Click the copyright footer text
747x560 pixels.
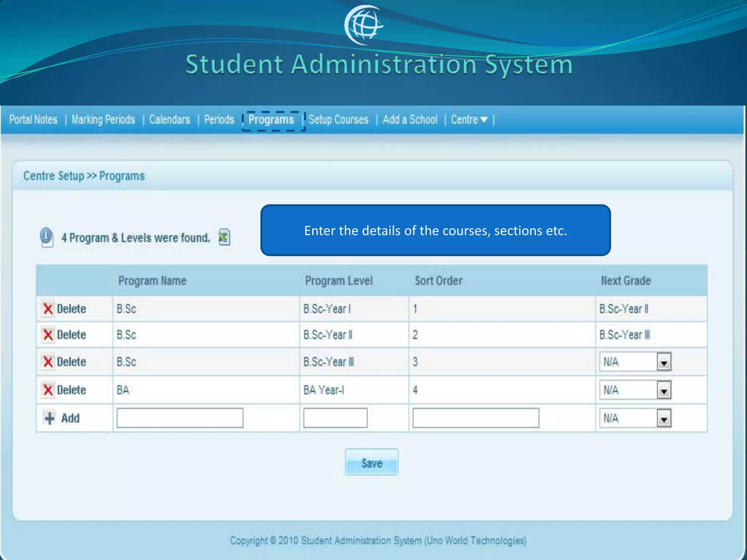[378, 540]
